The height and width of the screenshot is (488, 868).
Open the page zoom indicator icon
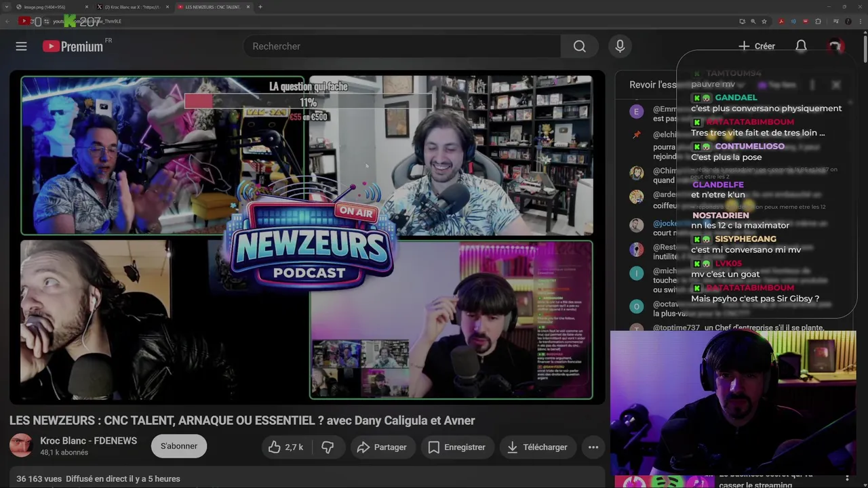click(753, 21)
